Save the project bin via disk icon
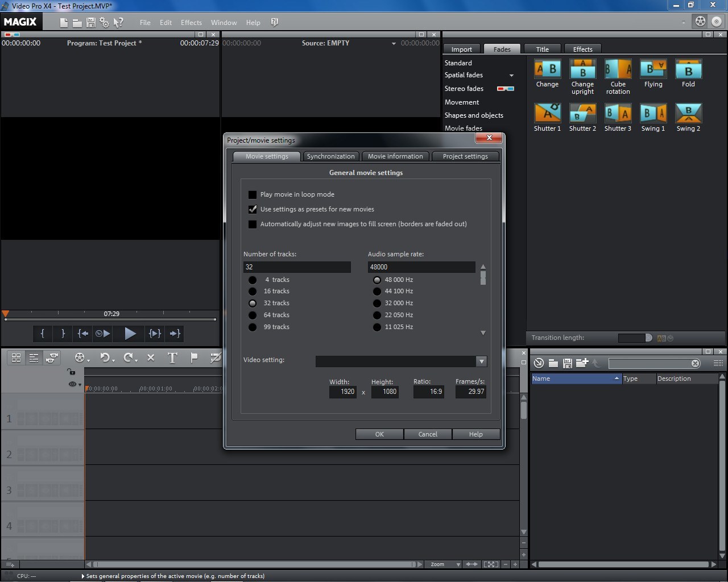The image size is (728, 582). pos(567,363)
